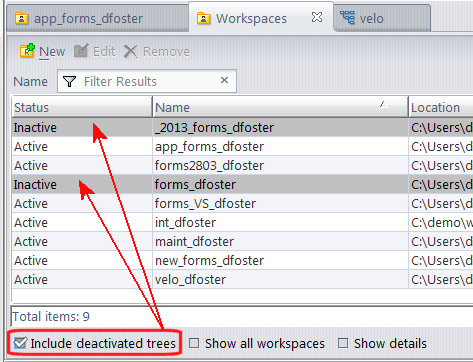This screenshot has height=362, width=473.
Task: Sort by the Status column header
Action: pyautogui.click(x=82, y=107)
